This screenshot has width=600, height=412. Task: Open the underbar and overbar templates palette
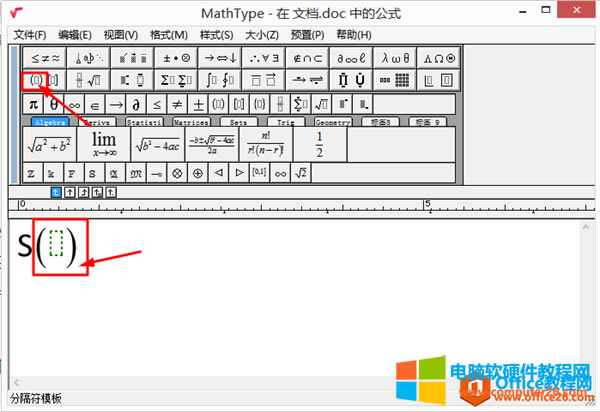pos(264,80)
